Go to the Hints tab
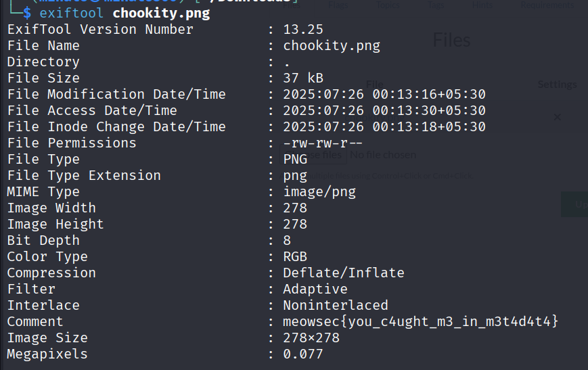Image resolution: width=588 pixels, height=370 pixels. click(482, 5)
